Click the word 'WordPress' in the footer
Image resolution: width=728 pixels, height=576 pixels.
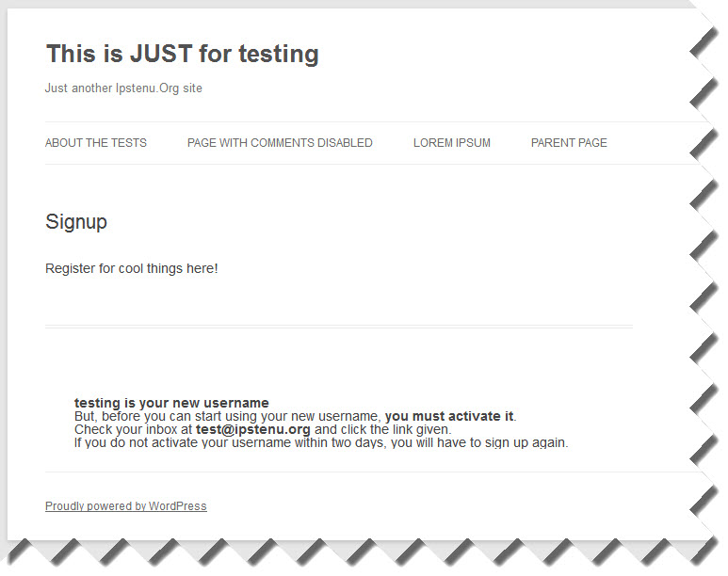(178, 506)
